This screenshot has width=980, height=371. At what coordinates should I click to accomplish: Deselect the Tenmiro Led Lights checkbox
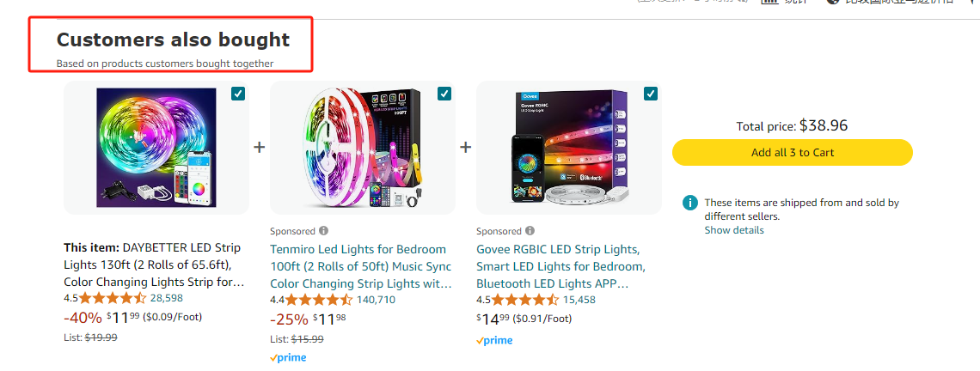tap(444, 94)
